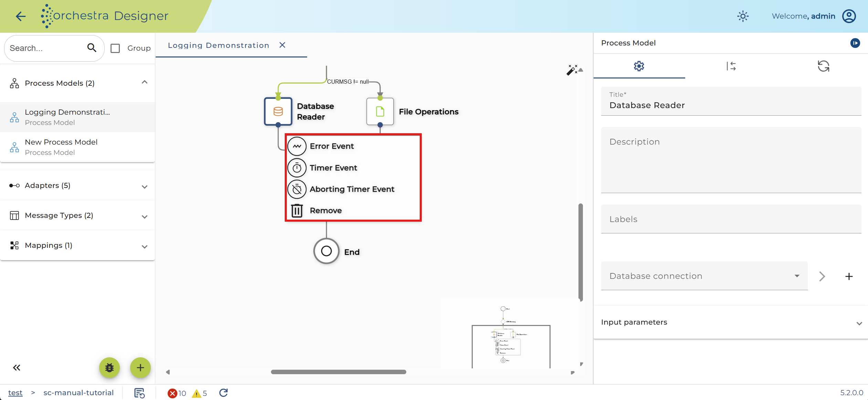Expand the Input parameters section
Viewport: 868px width, 400px height.
pyautogui.click(x=731, y=323)
